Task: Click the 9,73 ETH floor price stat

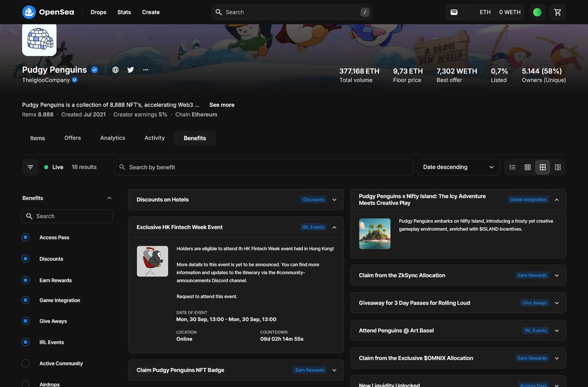Action: 408,75
